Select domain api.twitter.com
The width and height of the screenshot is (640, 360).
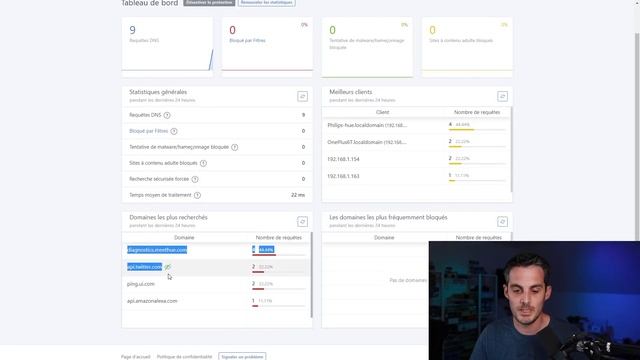pos(144,267)
